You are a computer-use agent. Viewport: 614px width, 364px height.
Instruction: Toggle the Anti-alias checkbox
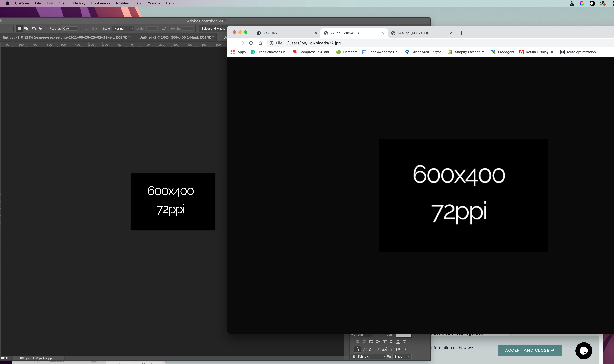(81, 28)
